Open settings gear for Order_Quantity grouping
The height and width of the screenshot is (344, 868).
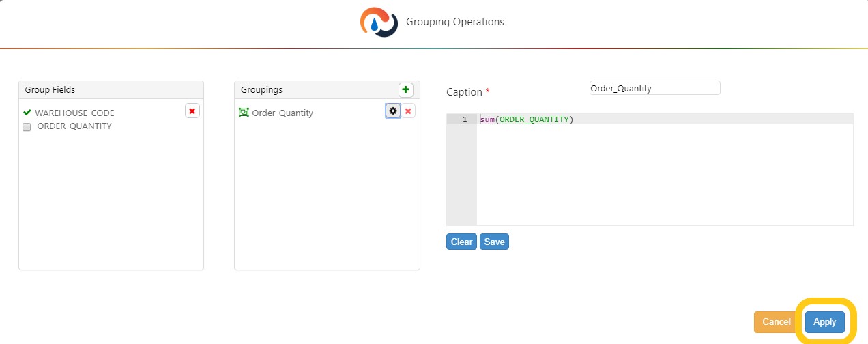coord(392,111)
